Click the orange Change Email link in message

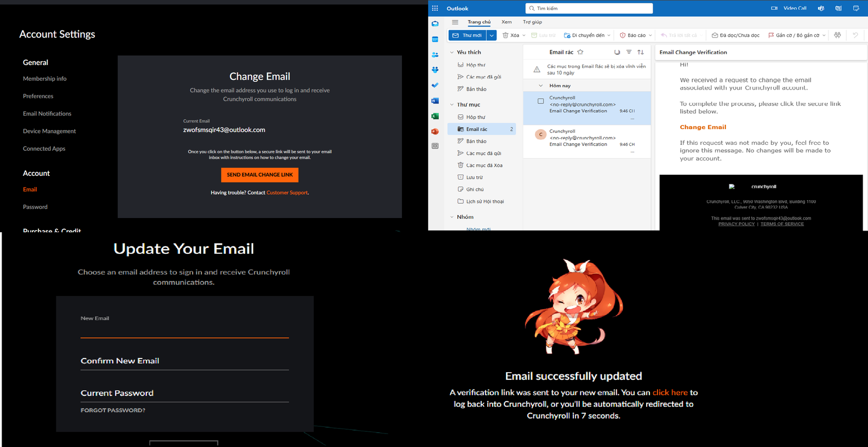[703, 127]
